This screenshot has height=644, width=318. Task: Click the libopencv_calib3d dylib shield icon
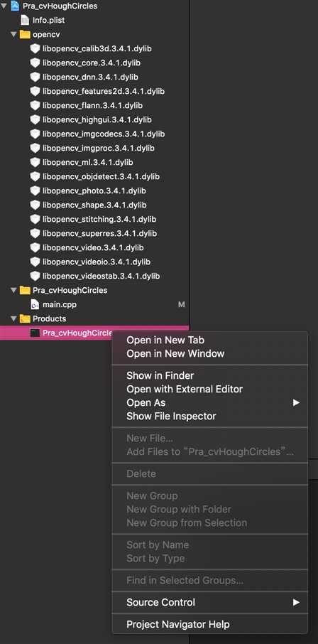[x=35, y=48]
